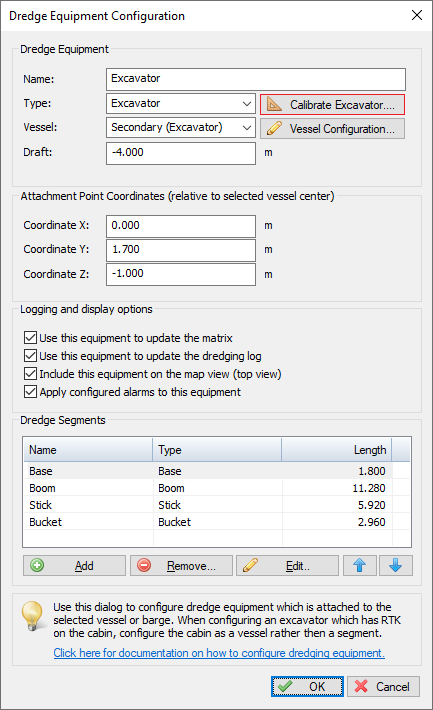Image resolution: width=433 pixels, height=710 pixels.
Task: Toggle 'Use this equipment to update the matrix'
Action: (30, 338)
